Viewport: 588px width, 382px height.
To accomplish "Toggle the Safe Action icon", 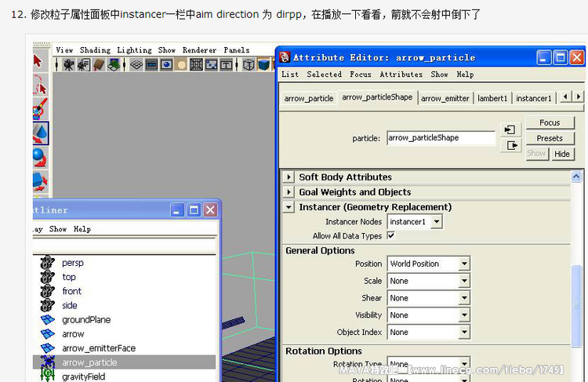I will point(211,65).
